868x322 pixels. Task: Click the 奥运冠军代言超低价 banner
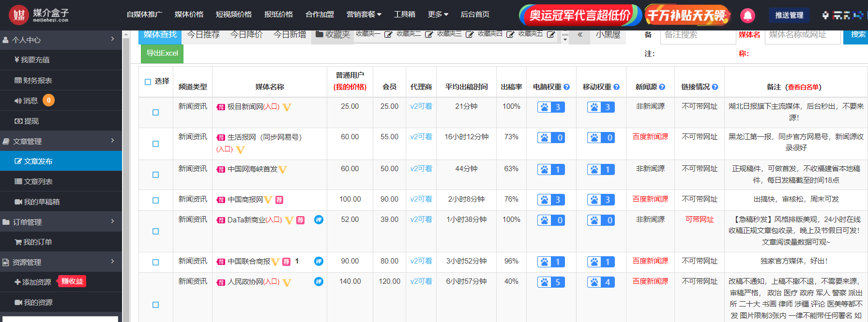tap(579, 15)
